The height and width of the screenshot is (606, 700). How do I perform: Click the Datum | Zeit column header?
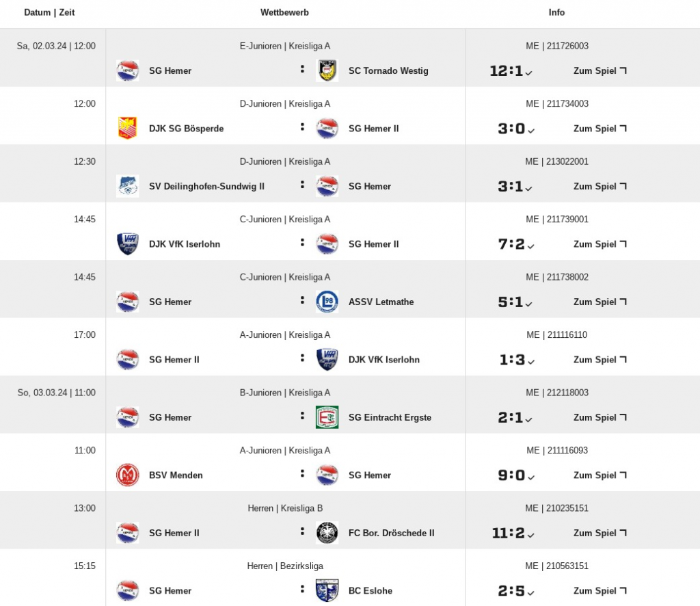click(49, 12)
